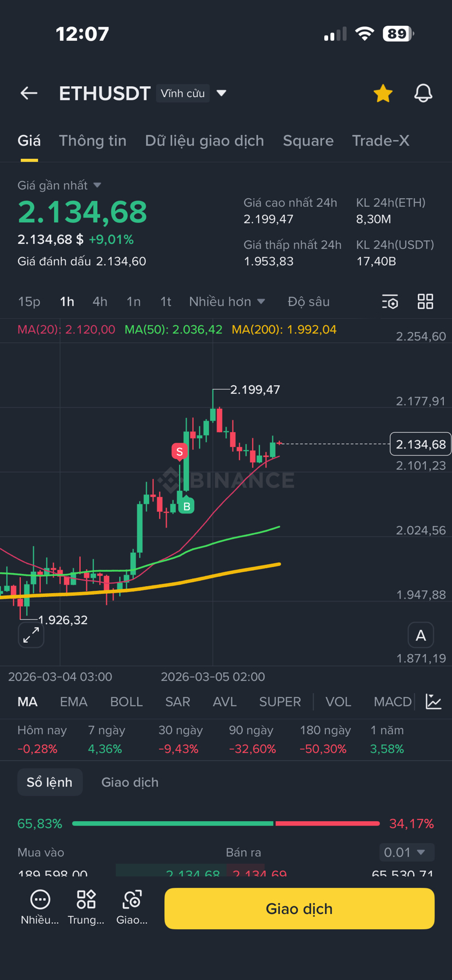Tap 34,17% sell percentage
Image resolution: width=452 pixels, height=980 pixels.
point(412,823)
